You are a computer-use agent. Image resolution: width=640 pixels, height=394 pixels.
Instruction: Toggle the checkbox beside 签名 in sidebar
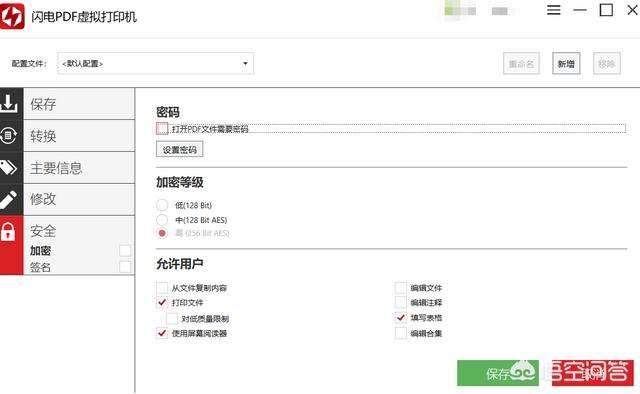[x=125, y=267]
